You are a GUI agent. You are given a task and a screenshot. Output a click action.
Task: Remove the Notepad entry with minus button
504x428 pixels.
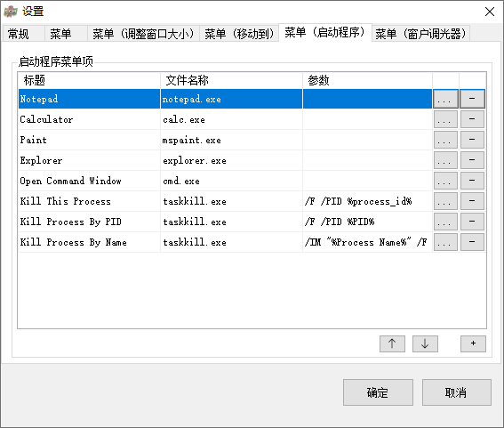coord(472,99)
